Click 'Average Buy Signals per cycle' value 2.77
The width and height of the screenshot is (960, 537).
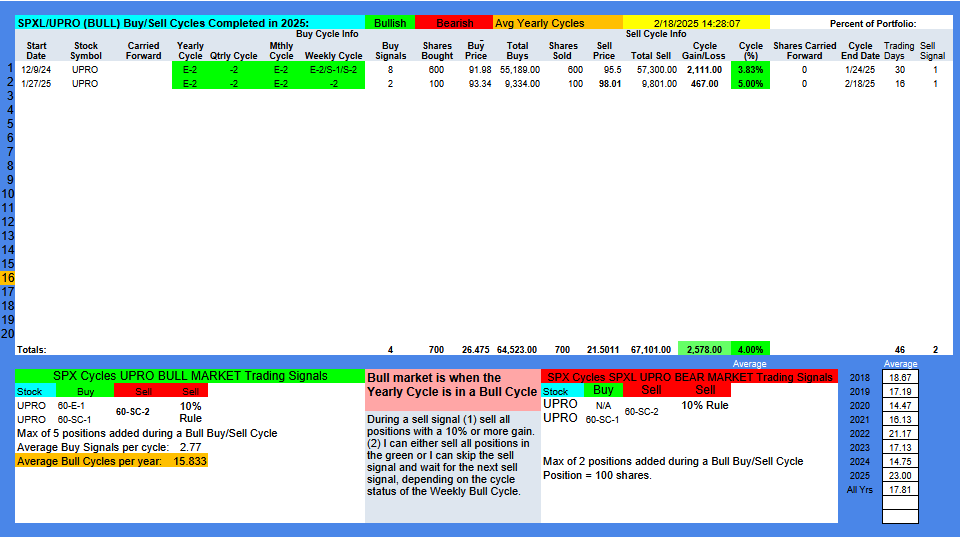point(190,448)
